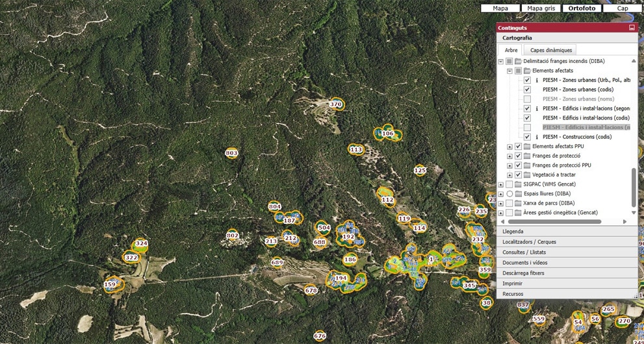Click folder icon of Franges de protecció PPU
Screen dimensions: 644x344
[526, 166]
